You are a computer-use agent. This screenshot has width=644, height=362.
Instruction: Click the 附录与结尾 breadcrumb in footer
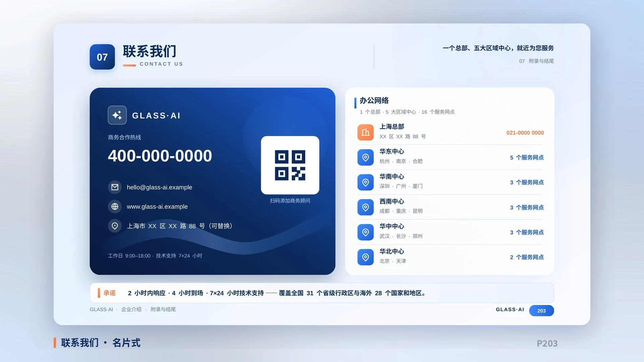click(x=163, y=309)
